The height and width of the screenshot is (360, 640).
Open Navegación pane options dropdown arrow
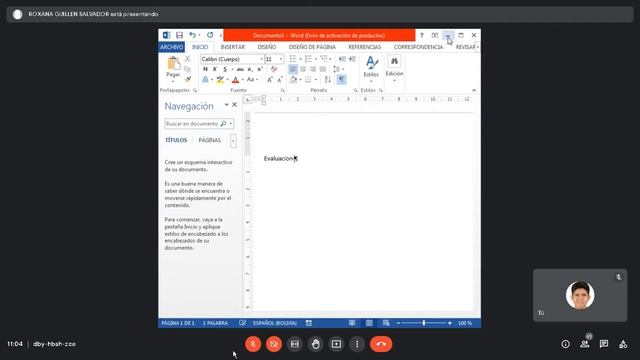coord(226,105)
